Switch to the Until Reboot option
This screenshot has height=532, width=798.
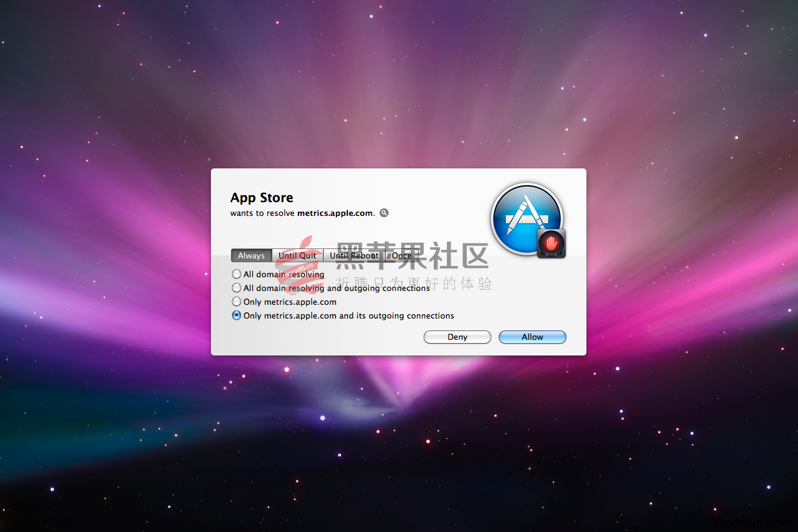point(354,255)
